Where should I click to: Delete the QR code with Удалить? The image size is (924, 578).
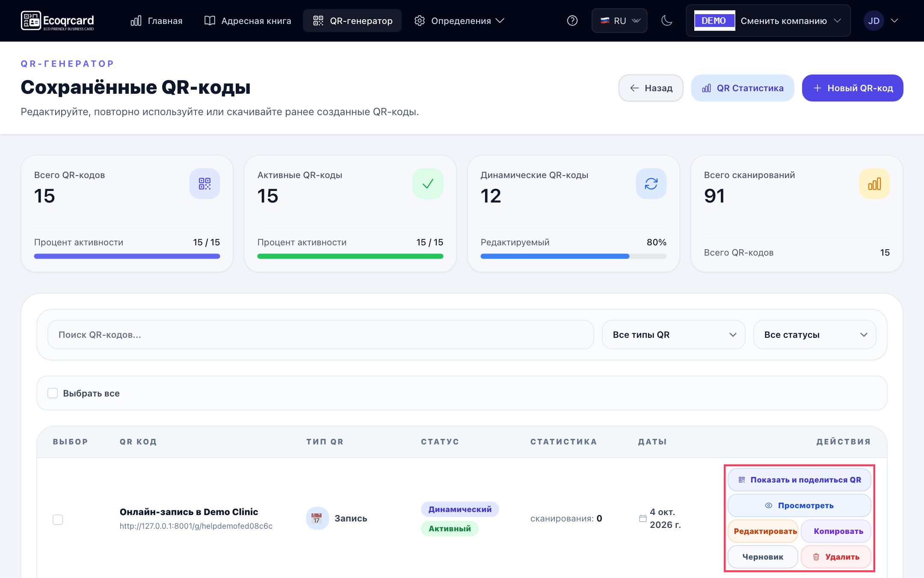836,557
